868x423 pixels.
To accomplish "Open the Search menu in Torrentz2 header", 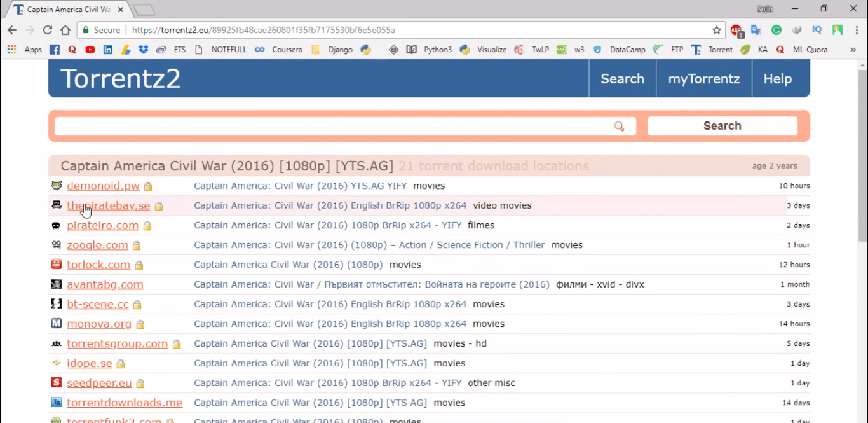I will [622, 79].
